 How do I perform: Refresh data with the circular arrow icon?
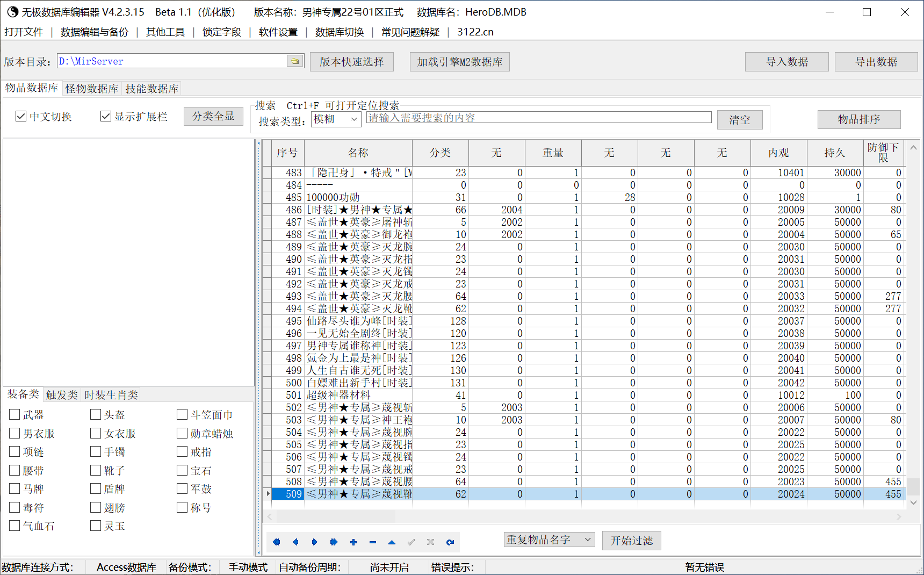(x=450, y=542)
